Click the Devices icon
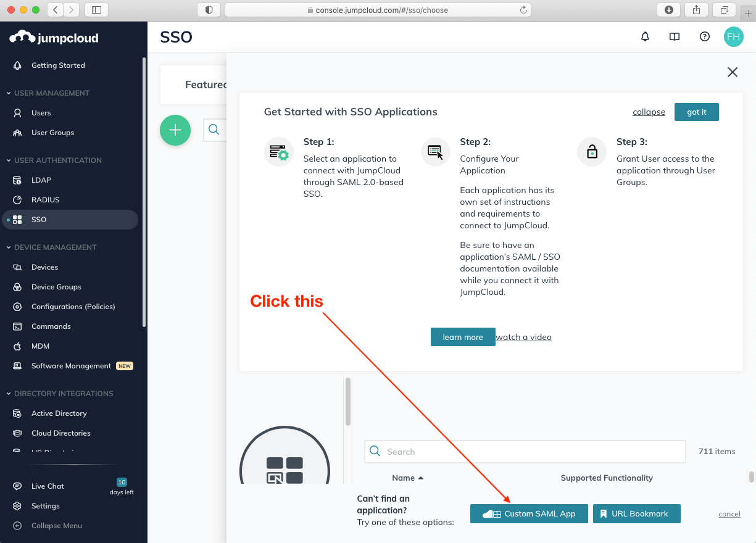The image size is (756, 543). pos(17,267)
